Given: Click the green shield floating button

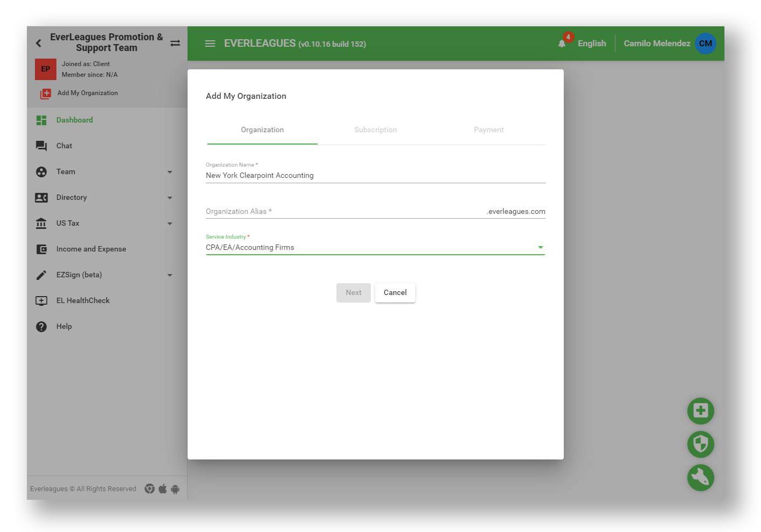Looking at the screenshot, I should point(700,444).
